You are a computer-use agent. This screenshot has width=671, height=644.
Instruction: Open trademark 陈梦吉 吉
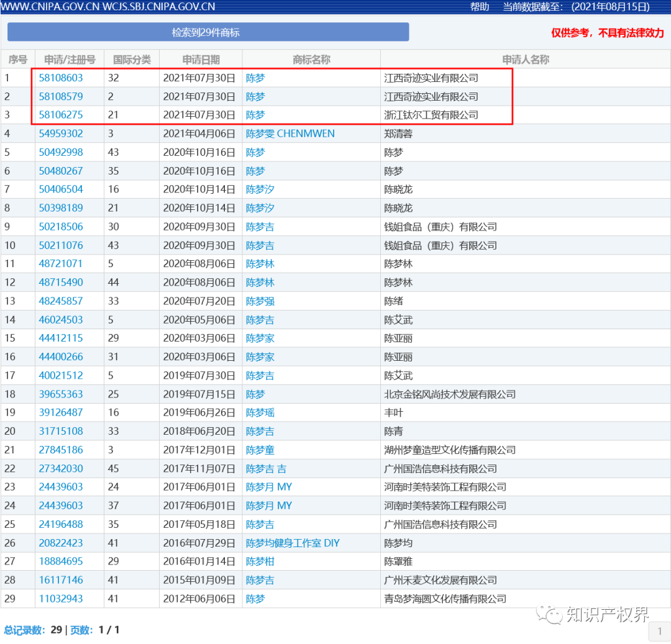[x=266, y=469]
